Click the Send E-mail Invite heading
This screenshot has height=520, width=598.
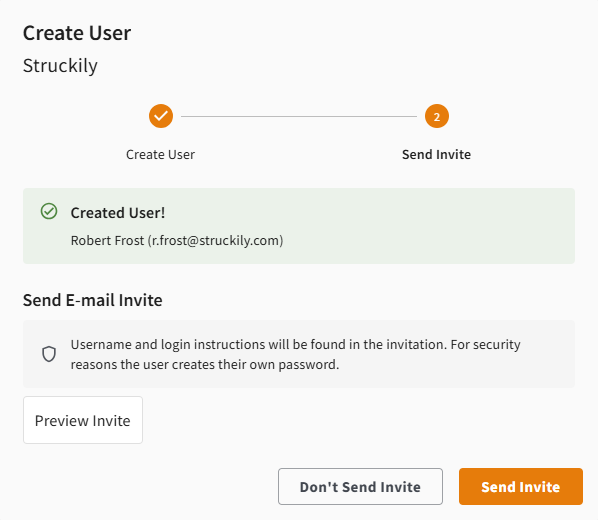93,300
